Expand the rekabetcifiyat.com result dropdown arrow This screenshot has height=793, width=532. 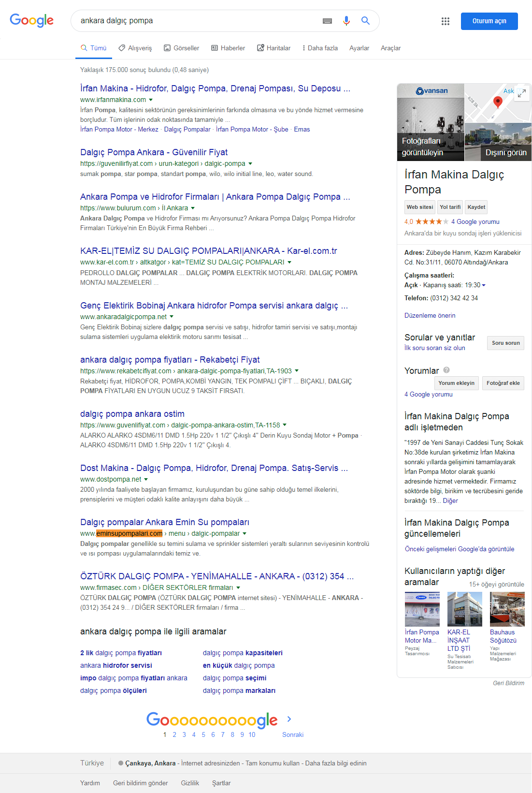coord(297,371)
